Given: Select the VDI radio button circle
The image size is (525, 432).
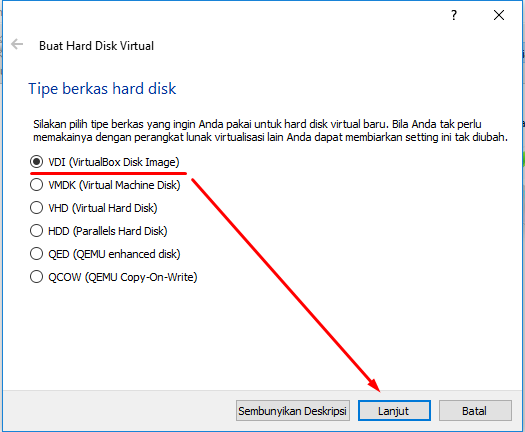Looking at the screenshot, I should tap(36, 162).
